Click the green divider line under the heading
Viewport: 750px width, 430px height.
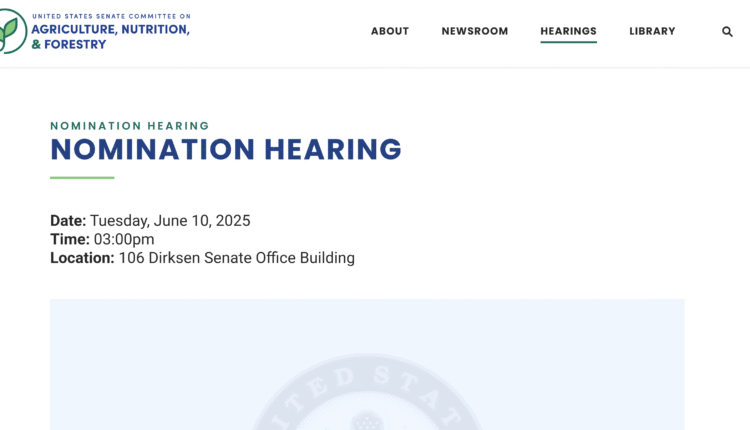tap(82, 178)
